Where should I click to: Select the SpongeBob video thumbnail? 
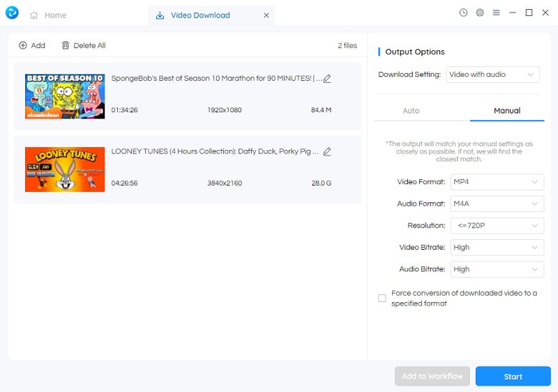tap(65, 96)
